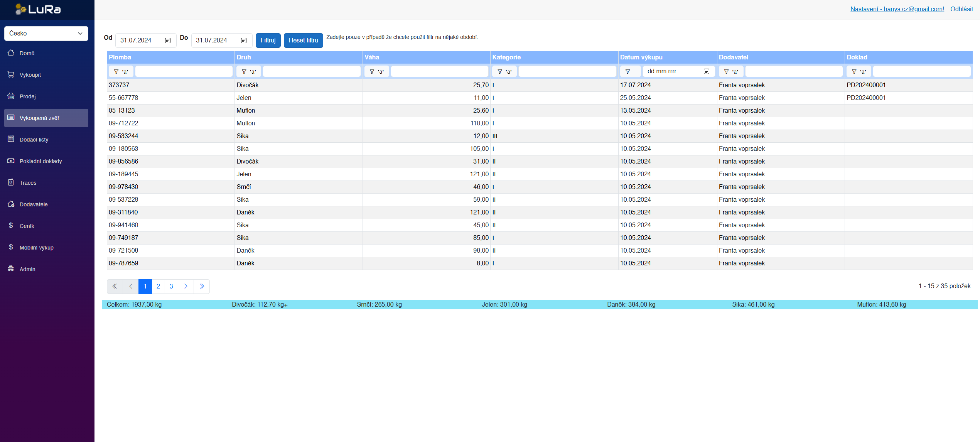Select row with plomba 373737
Viewport: 980px width, 442px height.
coord(540,85)
